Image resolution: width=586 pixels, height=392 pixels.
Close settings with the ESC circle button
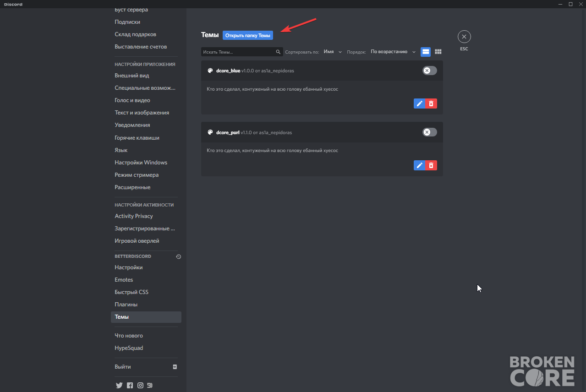tap(464, 37)
